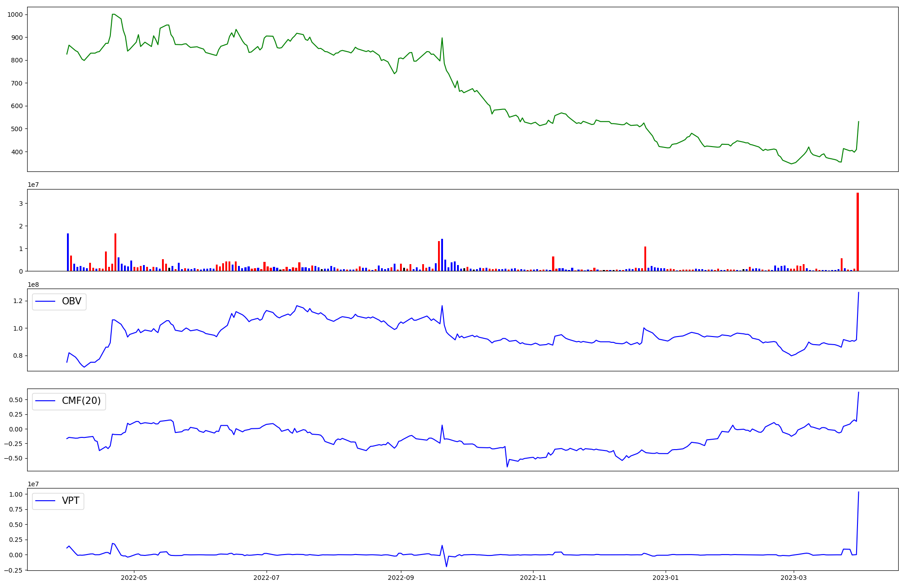This screenshot has width=905, height=588.
Task: Click the first tall blue volume bar at left
Action: pyautogui.click(x=68, y=252)
